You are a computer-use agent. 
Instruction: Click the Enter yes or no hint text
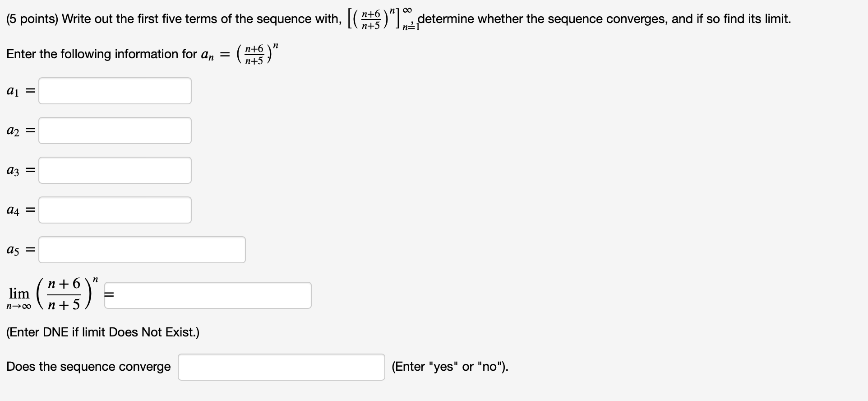tap(450, 367)
